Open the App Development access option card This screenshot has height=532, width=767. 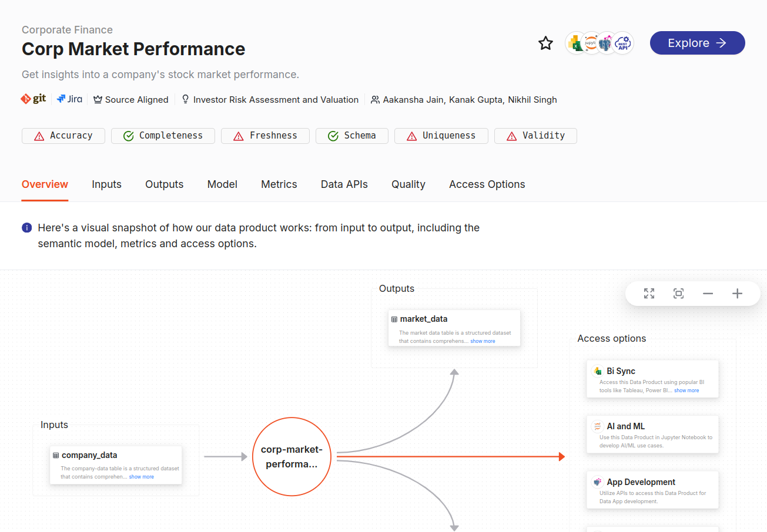tap(652, 490)
